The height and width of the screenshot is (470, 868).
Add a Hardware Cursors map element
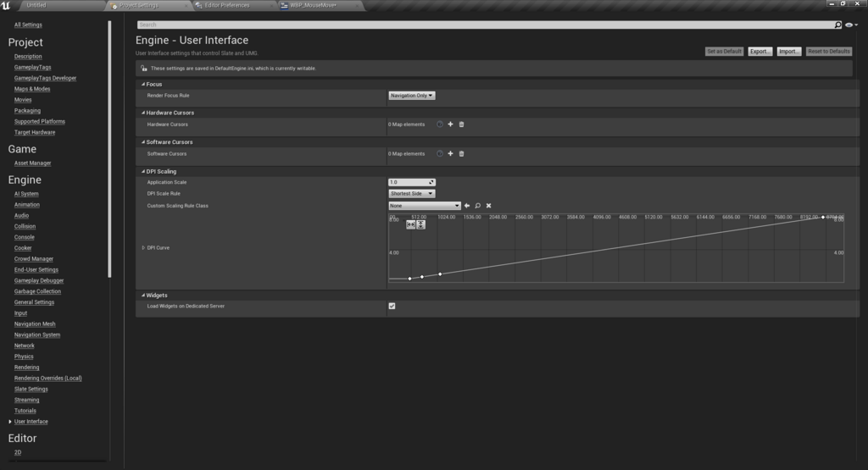[x=451, y=124]
